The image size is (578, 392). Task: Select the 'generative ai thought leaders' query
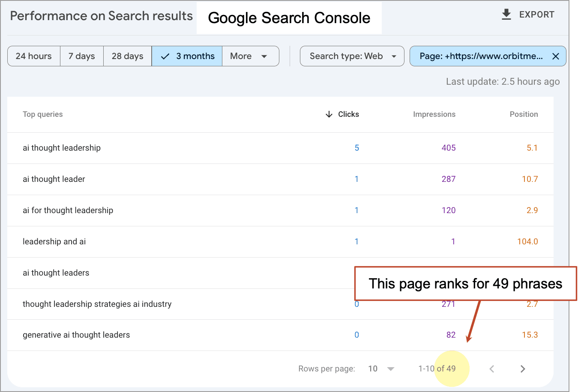76,335
